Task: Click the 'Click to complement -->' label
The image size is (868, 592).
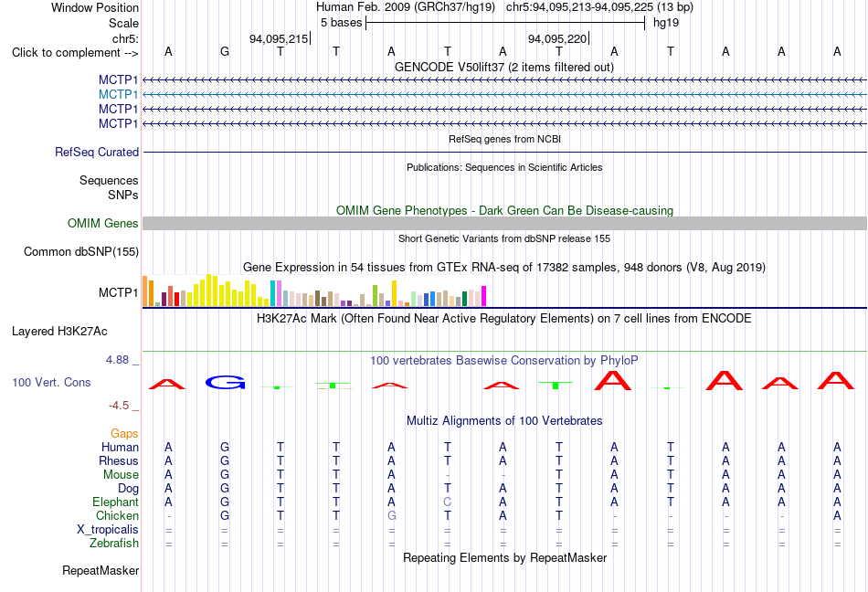Action: [x=75, y=53]
